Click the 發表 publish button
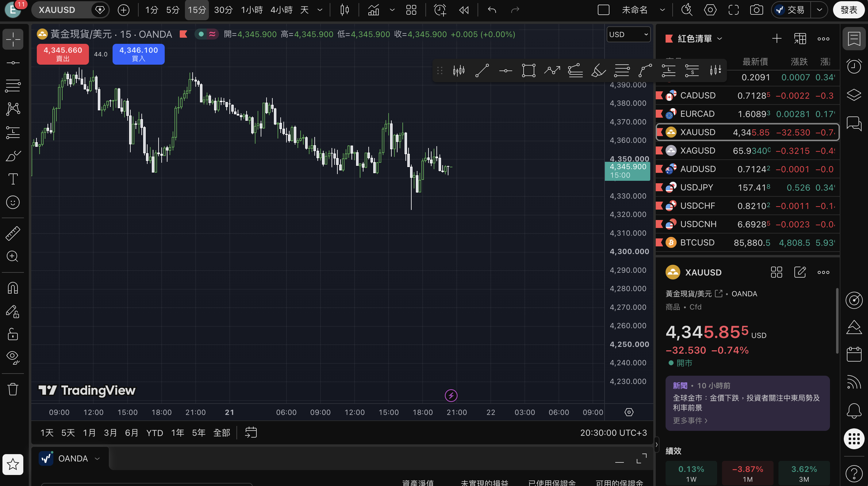 tap(848, 10)
